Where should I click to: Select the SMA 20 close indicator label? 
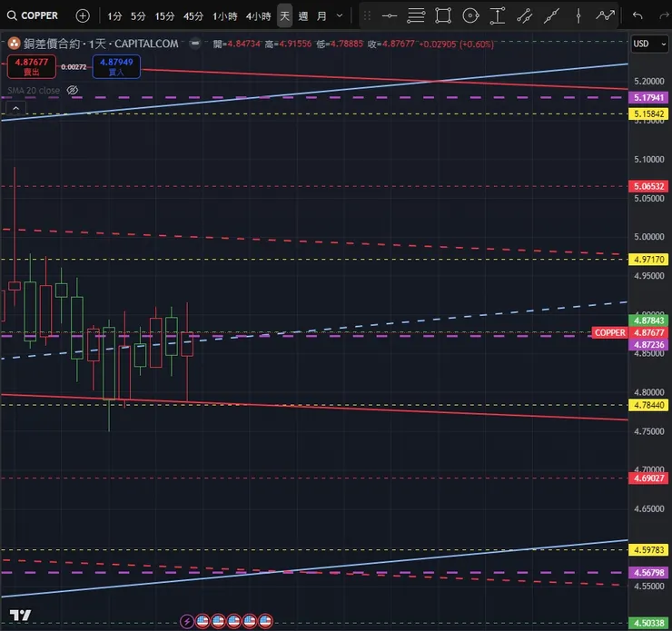pos(34,91)
